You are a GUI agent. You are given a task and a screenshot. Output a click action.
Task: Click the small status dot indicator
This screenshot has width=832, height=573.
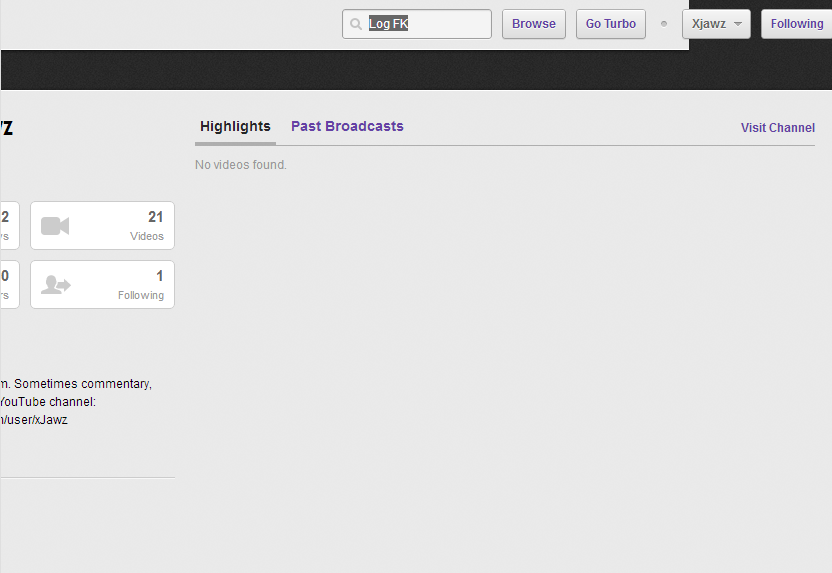pos(664,24)
